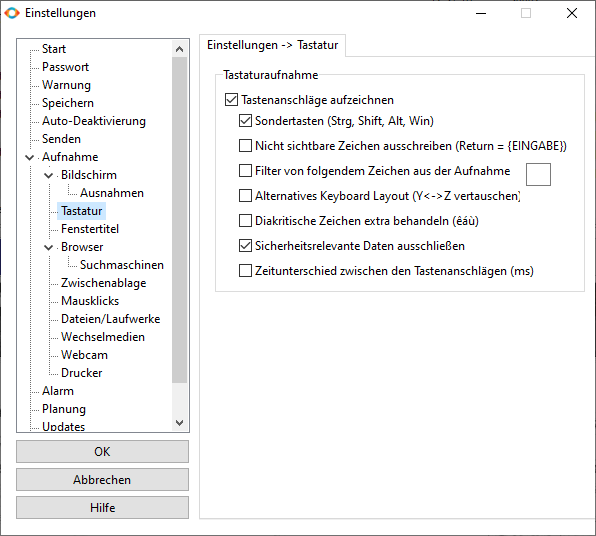Select Start in settings tree
The image size is (596, 536).
point(54,49)
